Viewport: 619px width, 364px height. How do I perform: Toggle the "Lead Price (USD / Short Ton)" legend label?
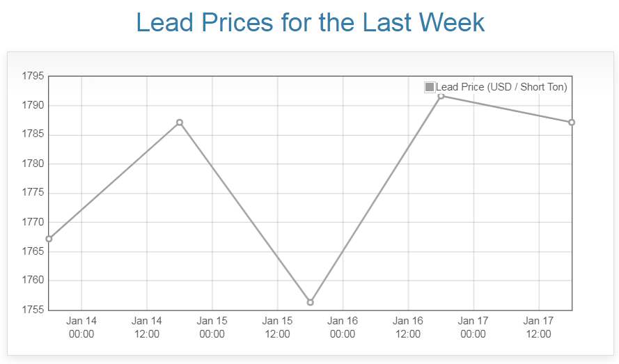pos(501,87)
